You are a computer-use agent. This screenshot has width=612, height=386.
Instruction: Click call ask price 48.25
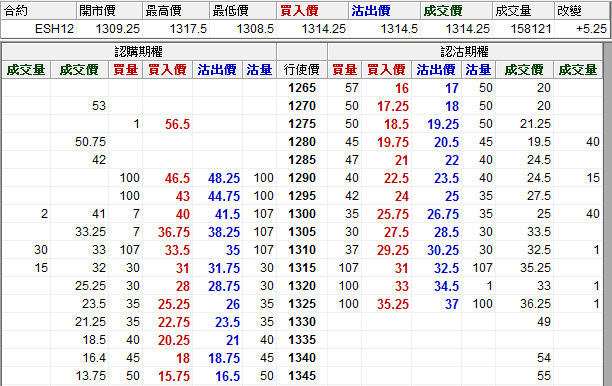pos(224,178)
